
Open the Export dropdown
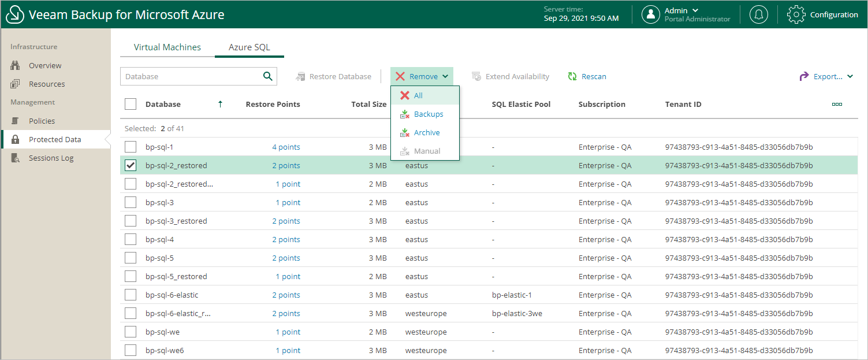click(826, 76)
